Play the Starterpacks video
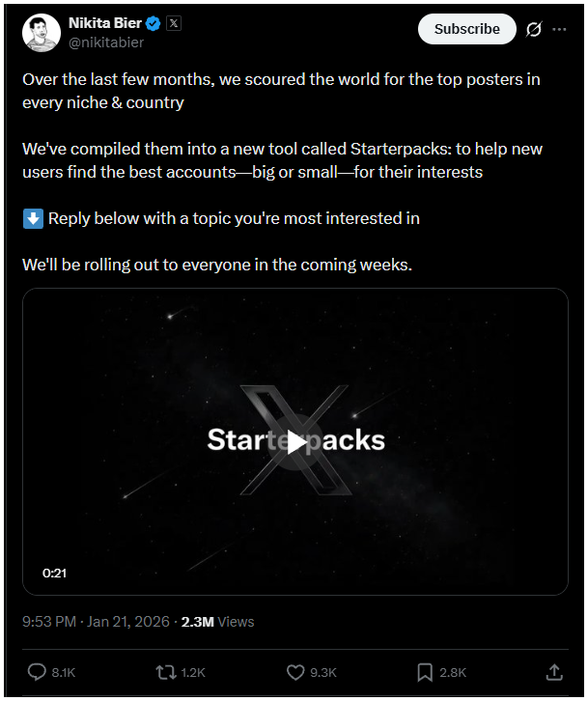The height and width of the screenshot is (701, 588). [295, 441]
